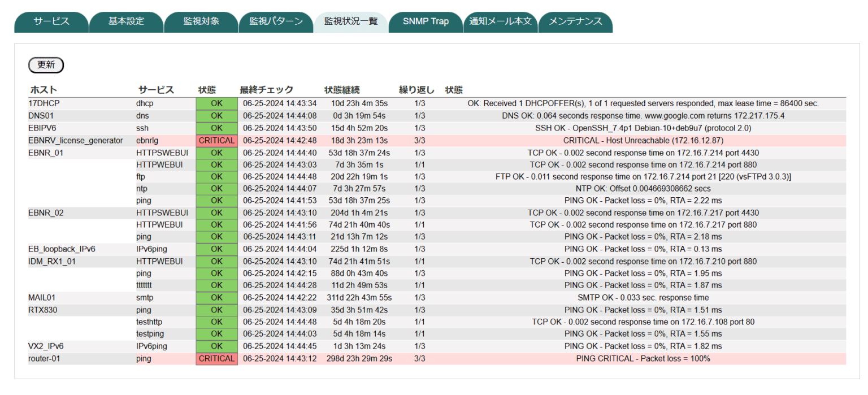The width and height of the screenshot is (868, 395).
Task: Click the testhttp service under RTX830
Action: point(149,322)
